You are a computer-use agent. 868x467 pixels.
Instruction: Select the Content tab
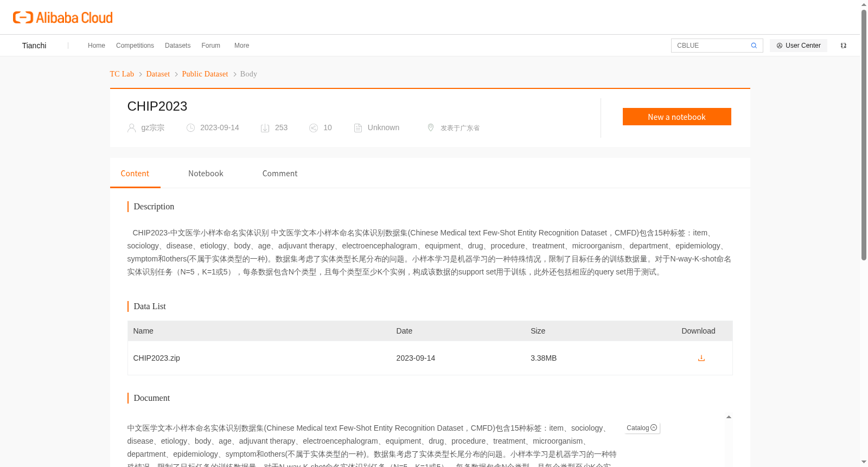[x=135, y=174]
